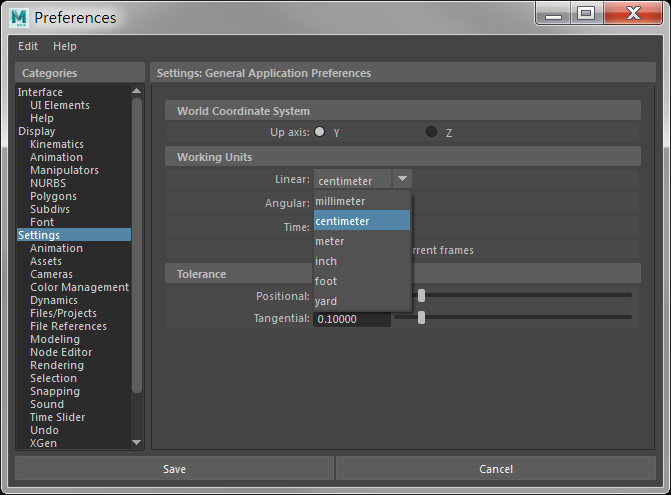This screenshot has height=495, width=671.
Task: Select the XGen category
Action: coord(43,443)
